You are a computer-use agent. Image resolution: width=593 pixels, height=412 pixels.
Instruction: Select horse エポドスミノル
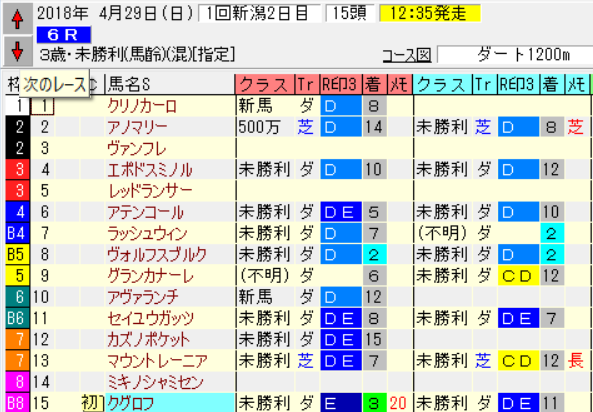[150, 169]
